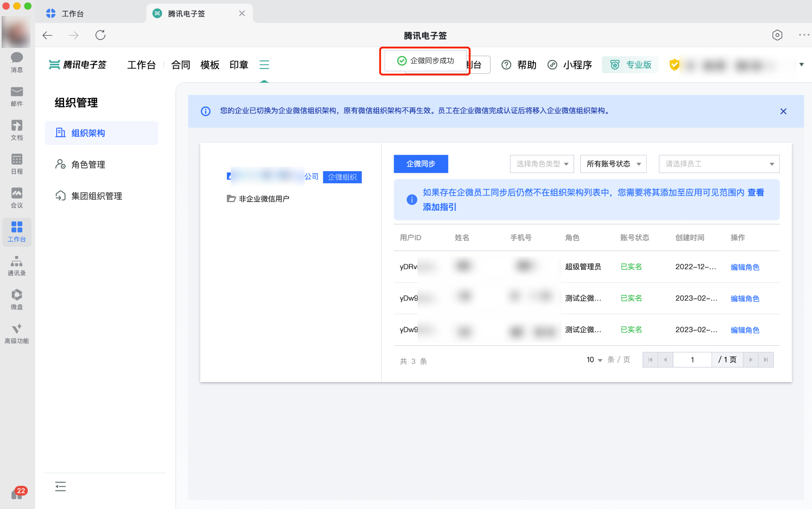Open the 模板 templates menu item

210,65
